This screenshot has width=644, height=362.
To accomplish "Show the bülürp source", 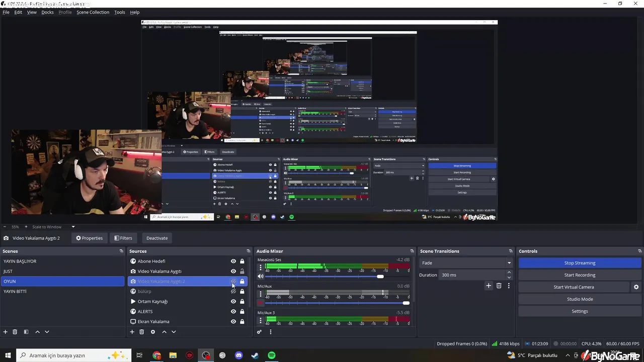I will pos(233,292).
